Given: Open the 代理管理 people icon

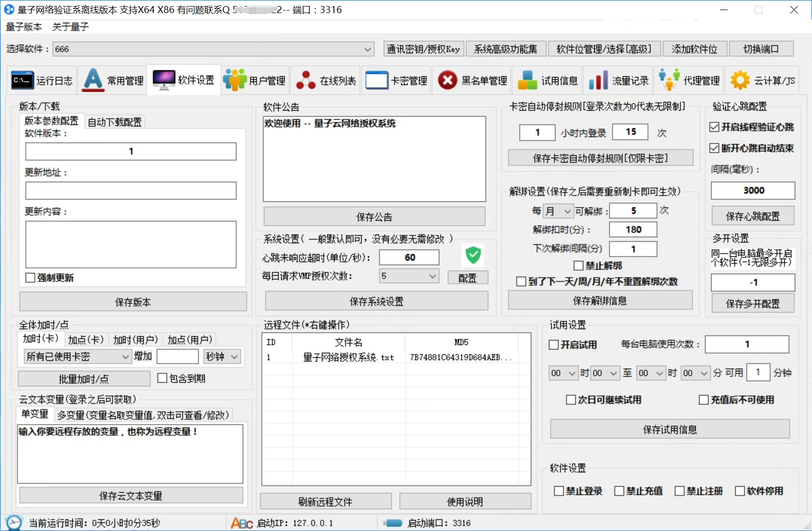Looking at the screenshot, I should coord(669,80).
